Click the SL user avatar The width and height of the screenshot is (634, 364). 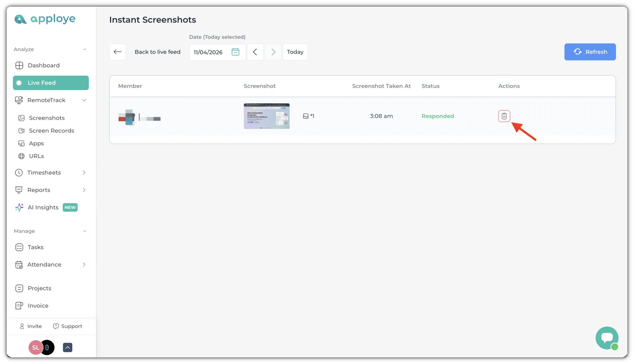coord(36,348)
